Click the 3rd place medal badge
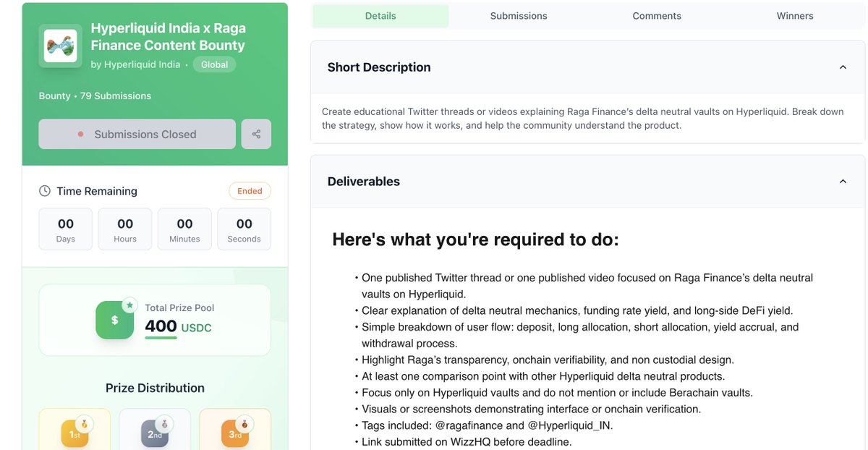 pyautogui.click(x=235, y=433)
